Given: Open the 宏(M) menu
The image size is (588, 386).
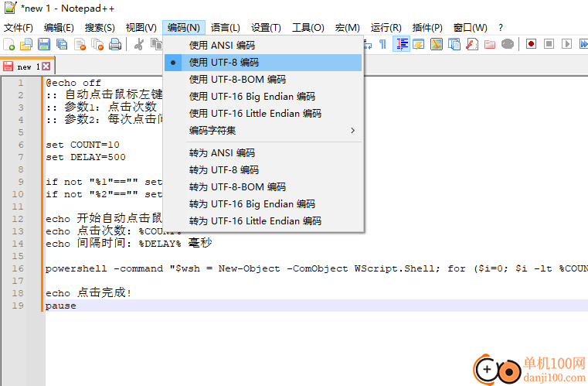Looking at the screenshot, I should pos(348,28).
